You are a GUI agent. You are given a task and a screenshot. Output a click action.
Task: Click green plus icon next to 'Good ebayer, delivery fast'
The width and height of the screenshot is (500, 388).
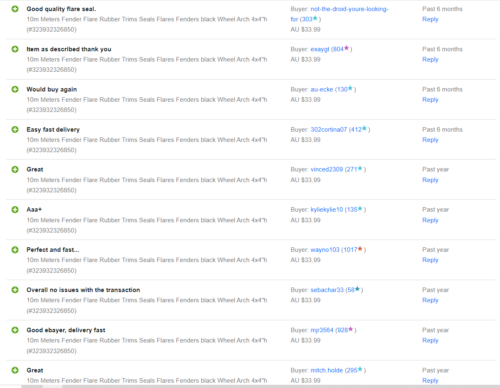coord(15,330)
